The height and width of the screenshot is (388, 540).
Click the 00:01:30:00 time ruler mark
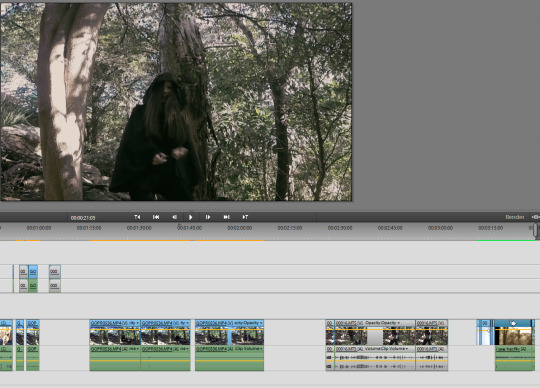(x=139, y=228)
